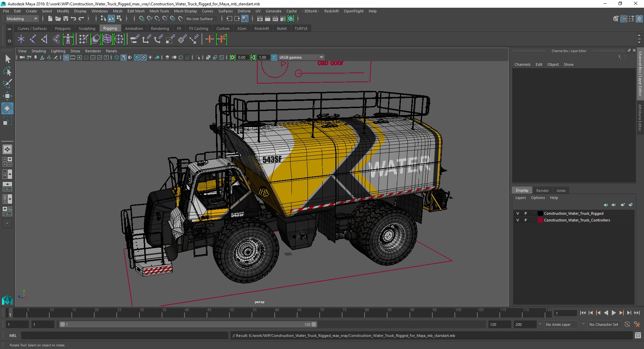Open the Render View window icon
Image resolution: width=644 pixels, height=349 pixels.
point(260,19)
